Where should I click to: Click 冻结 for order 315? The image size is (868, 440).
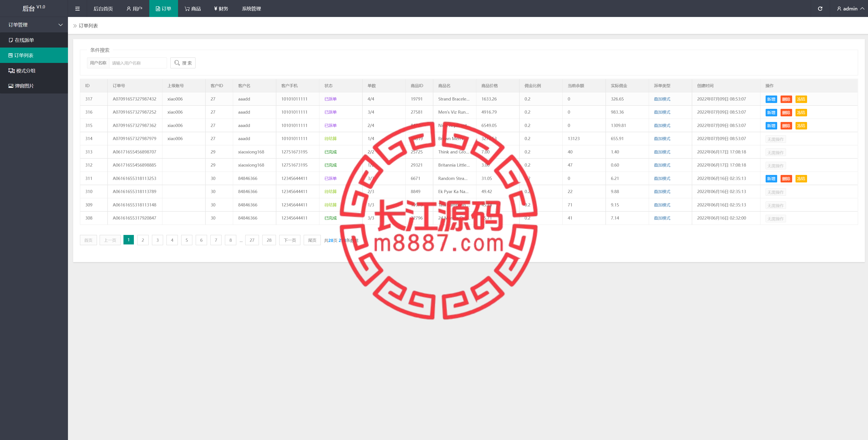click(x=801, y=126)
